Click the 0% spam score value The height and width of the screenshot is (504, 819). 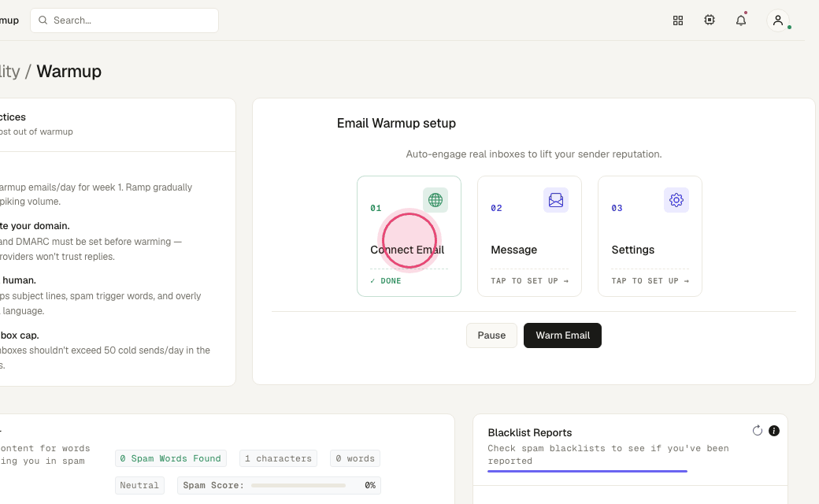(370, 485)
